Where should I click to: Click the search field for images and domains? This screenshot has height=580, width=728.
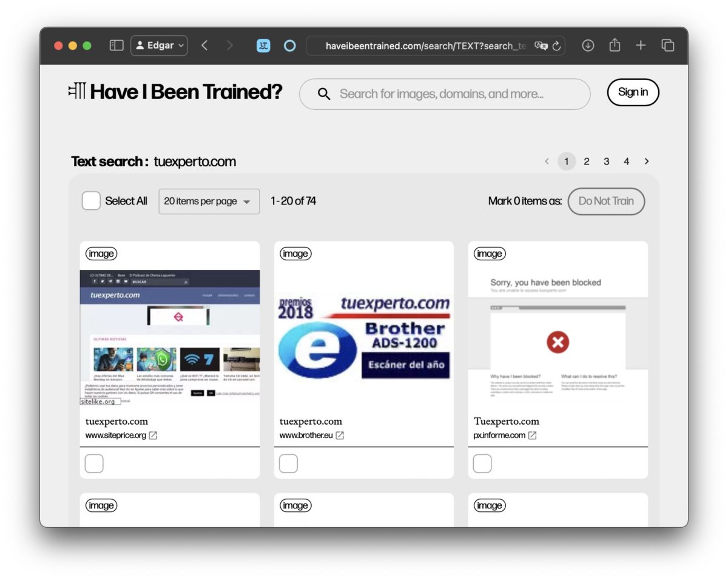pyautogui.click(x=445, y=94)
